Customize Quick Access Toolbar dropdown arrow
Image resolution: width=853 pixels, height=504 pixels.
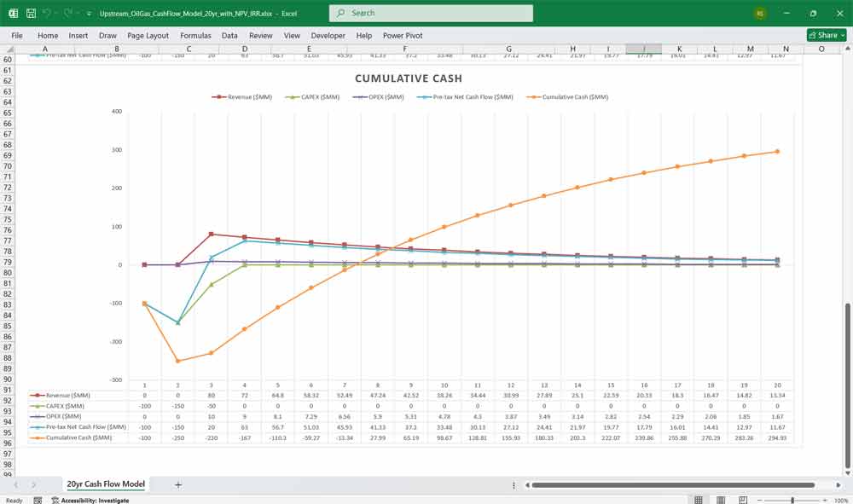(x=88, y=14)
